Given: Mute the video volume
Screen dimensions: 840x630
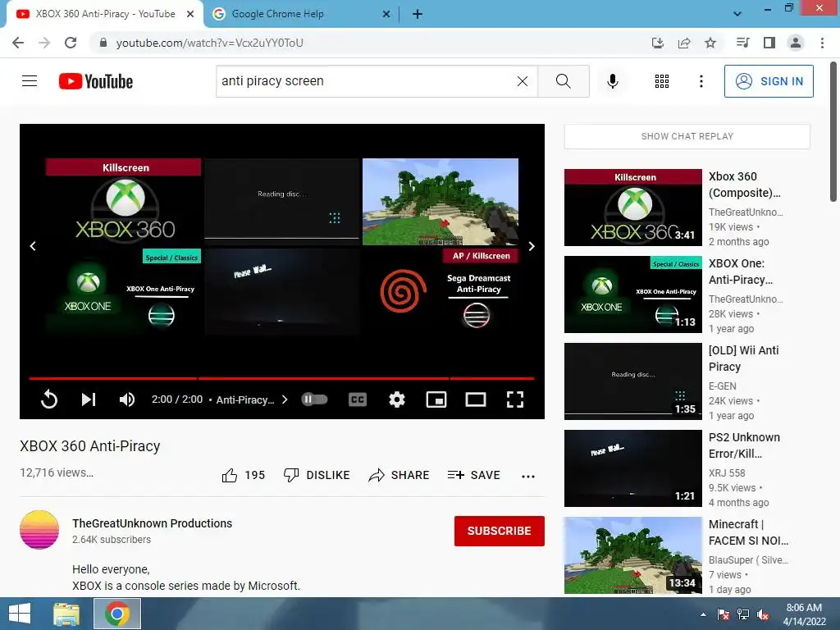Looking at the screenshot, I should pyautogui.click(x=127, y=399).
